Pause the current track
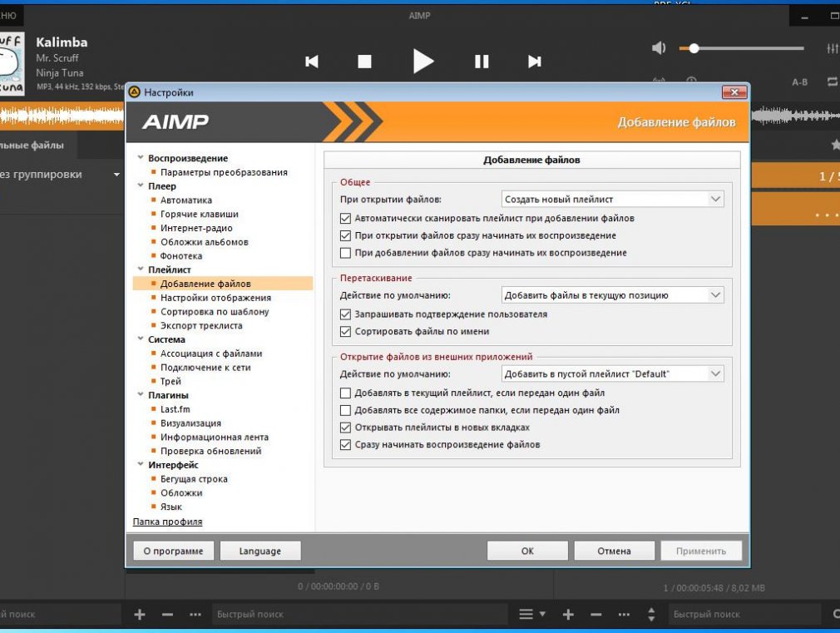Screen dimensions: 840x633 click(x=482, y=62)
